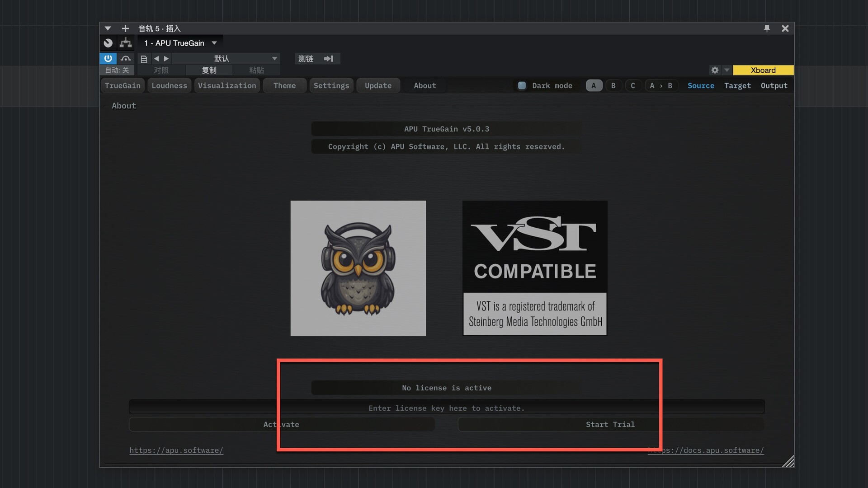Go to next preset with right arrow
The image size is (868, 488).
coord(166,58)
